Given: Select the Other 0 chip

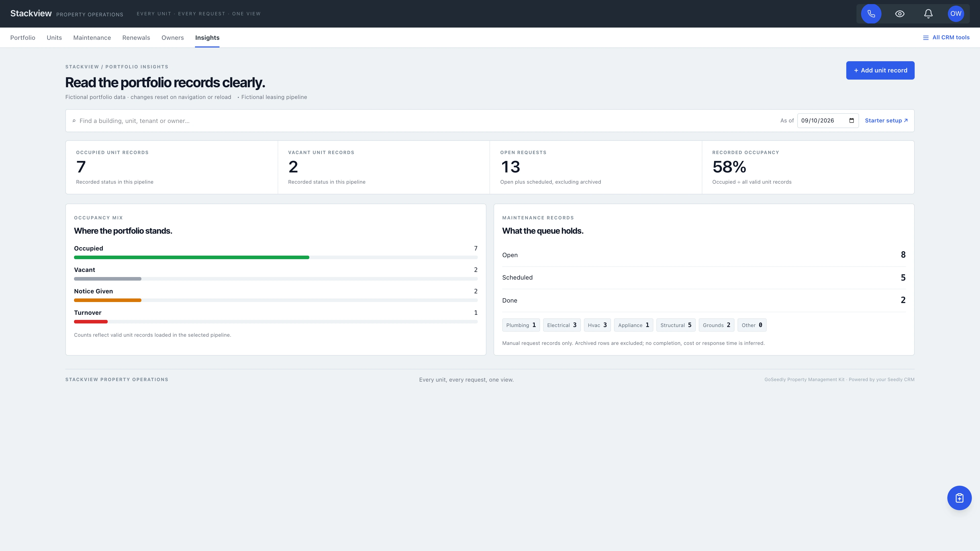Looking at the screenshot, I should pos(752,325).
